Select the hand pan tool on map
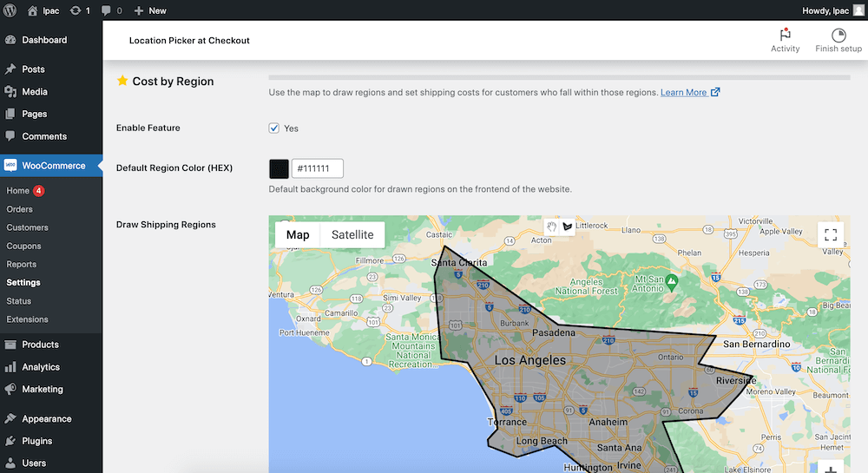This screenshot has width=868, height=473. [551, 227]
